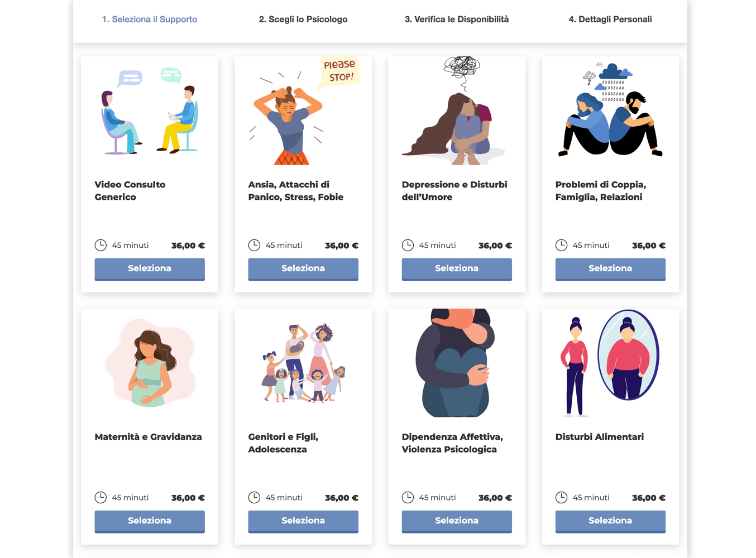The width and height of the screenshot is (756, 558).
Task: Click the couple sitting back-to-back illustration
Action: (x=610, y=109)
